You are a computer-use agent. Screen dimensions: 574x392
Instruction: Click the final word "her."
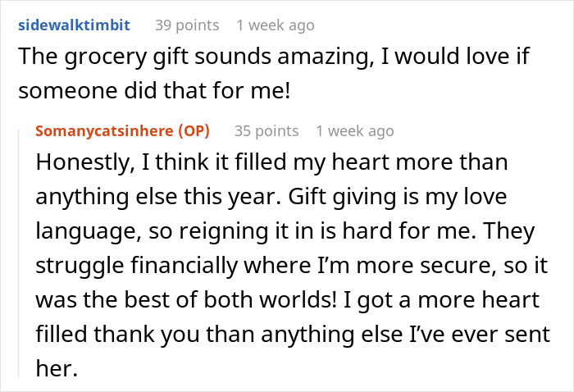point(56,369)
